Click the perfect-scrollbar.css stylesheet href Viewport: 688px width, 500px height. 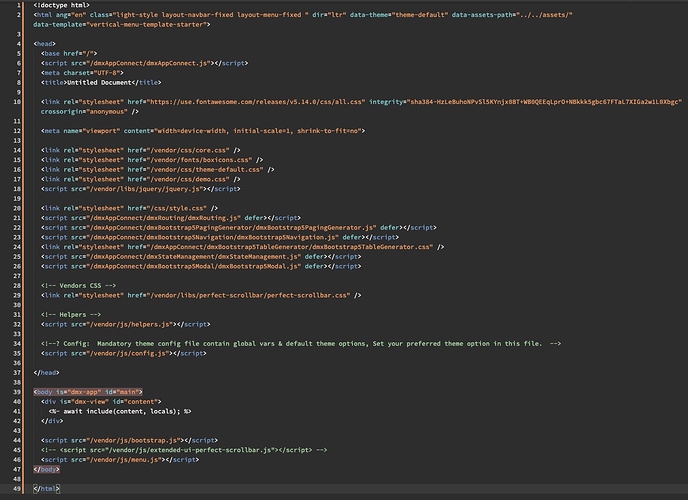coord(250,295)
